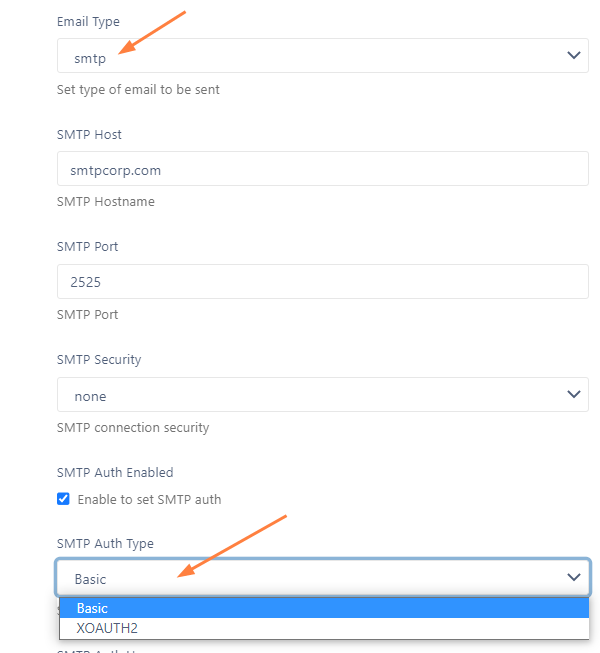Image resolution: width=600 pixels, height=653 pixels.
Task: Click the 'SMTP Auth Type' field label
Action: [105, 543]
